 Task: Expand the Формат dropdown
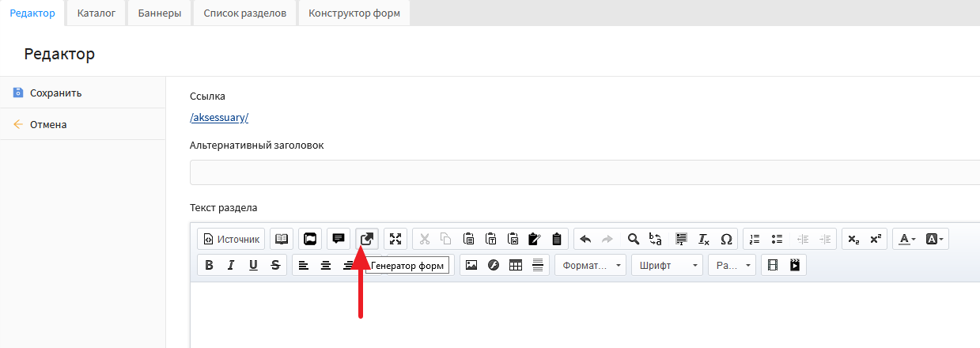click(x=590, y=265)
